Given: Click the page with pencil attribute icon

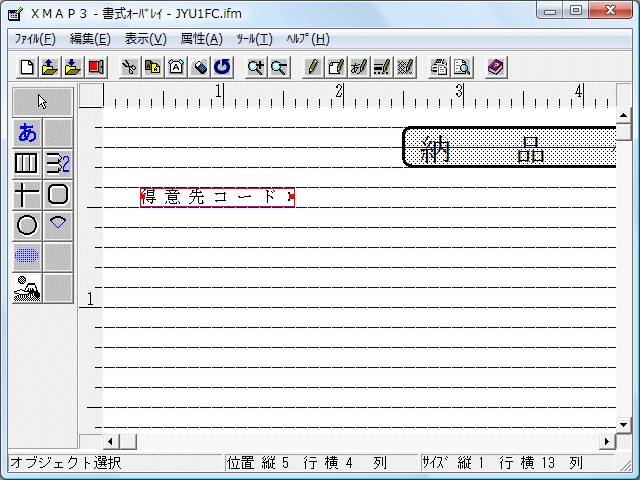Looking at the screenshot, I should pyautogui.click(x=336, y=67).
